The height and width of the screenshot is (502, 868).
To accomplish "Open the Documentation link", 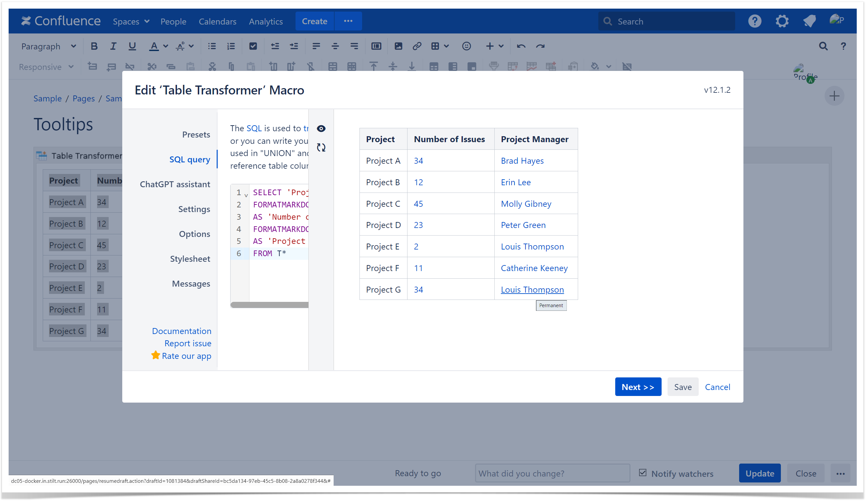I will (x=182, y=331).
